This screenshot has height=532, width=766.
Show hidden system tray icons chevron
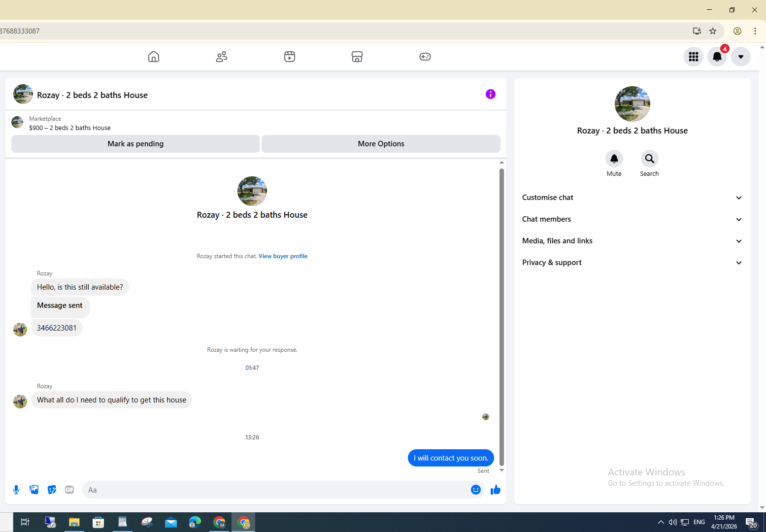[661, 522]
